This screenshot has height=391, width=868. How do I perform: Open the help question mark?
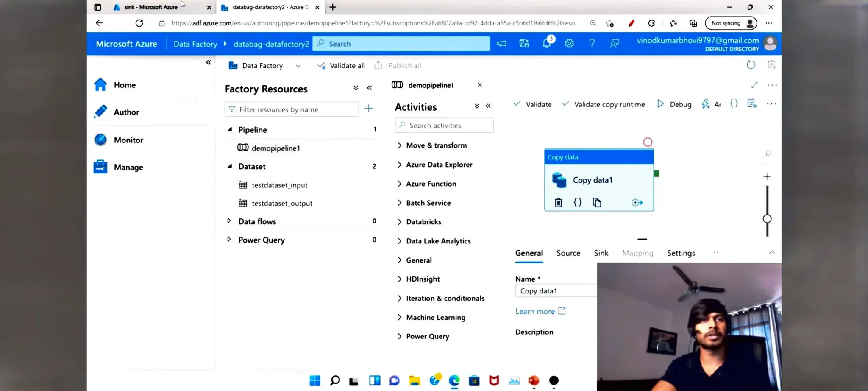pos(592,43)
